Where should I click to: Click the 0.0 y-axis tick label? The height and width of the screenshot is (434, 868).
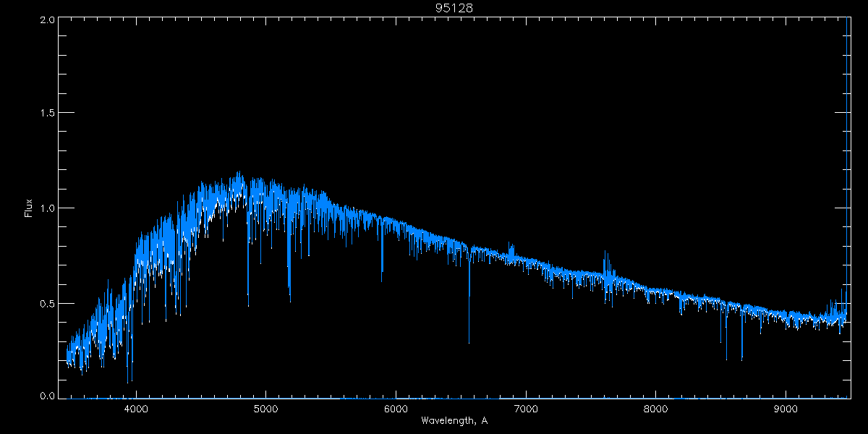[x=48, y=396]
